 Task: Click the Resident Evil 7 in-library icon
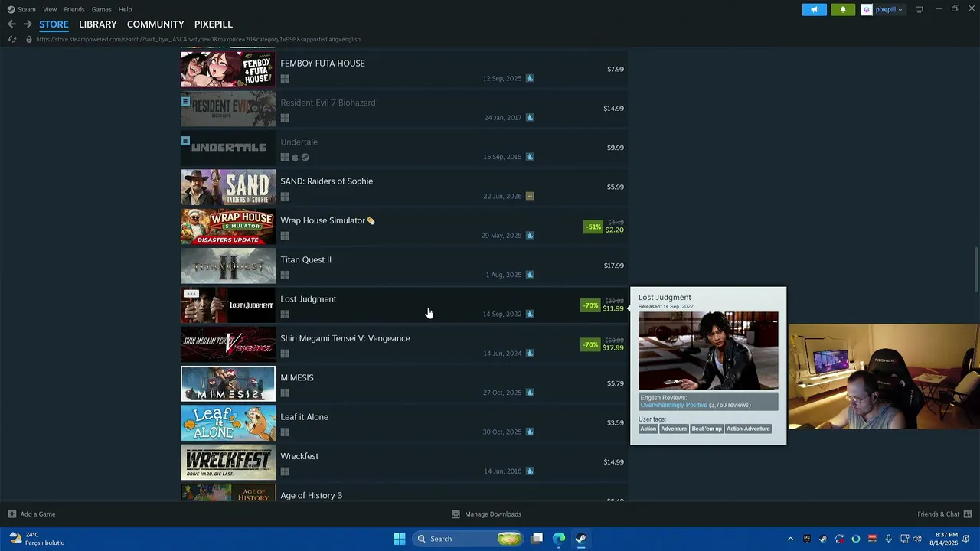185,101
